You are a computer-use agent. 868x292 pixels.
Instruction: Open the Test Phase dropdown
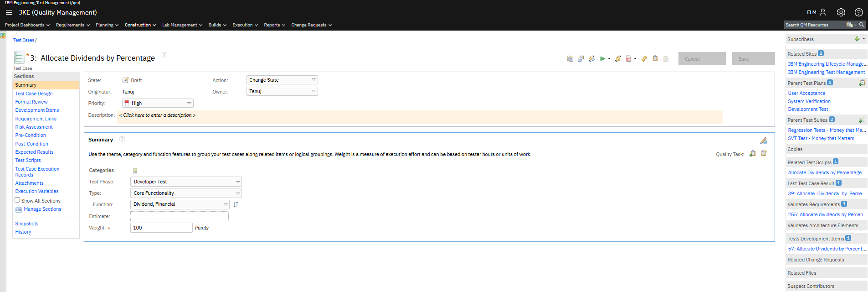(x=186, y=182)
